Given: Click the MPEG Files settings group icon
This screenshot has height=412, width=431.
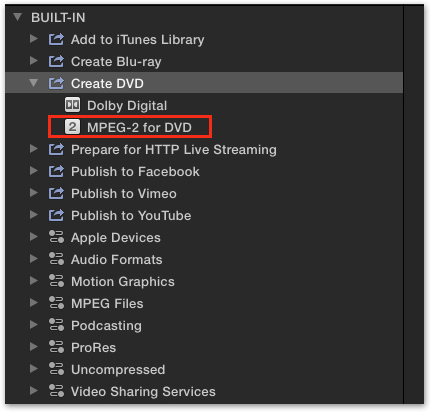Looking at the screenshot, I should (x=56, y=303).
